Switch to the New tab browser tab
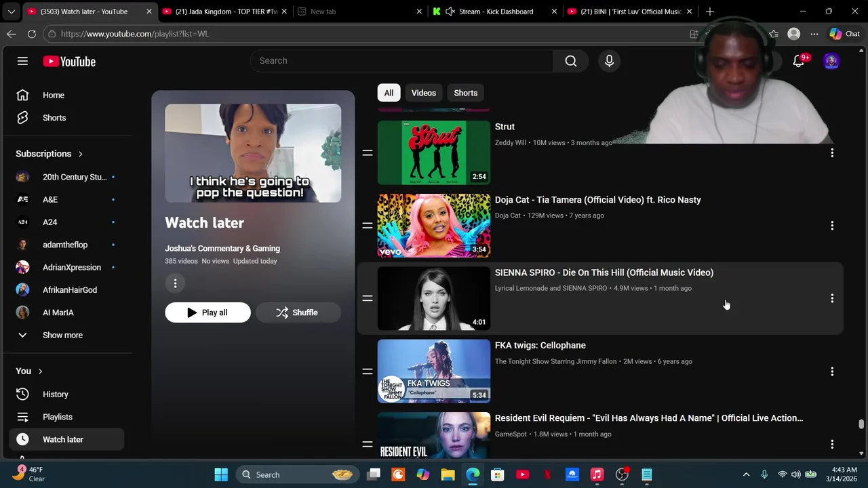868x488 pixels. [359, 12]
